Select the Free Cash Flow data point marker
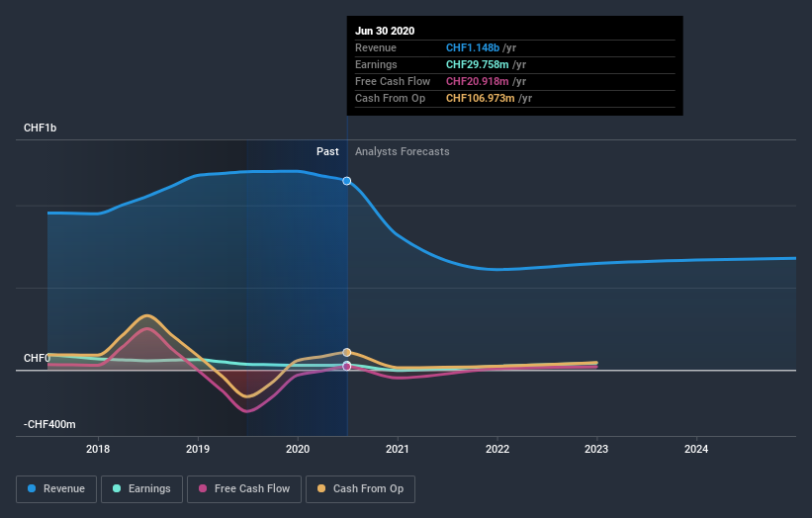Viewport: 812px width, 518px height. click(x=347, y=367)
